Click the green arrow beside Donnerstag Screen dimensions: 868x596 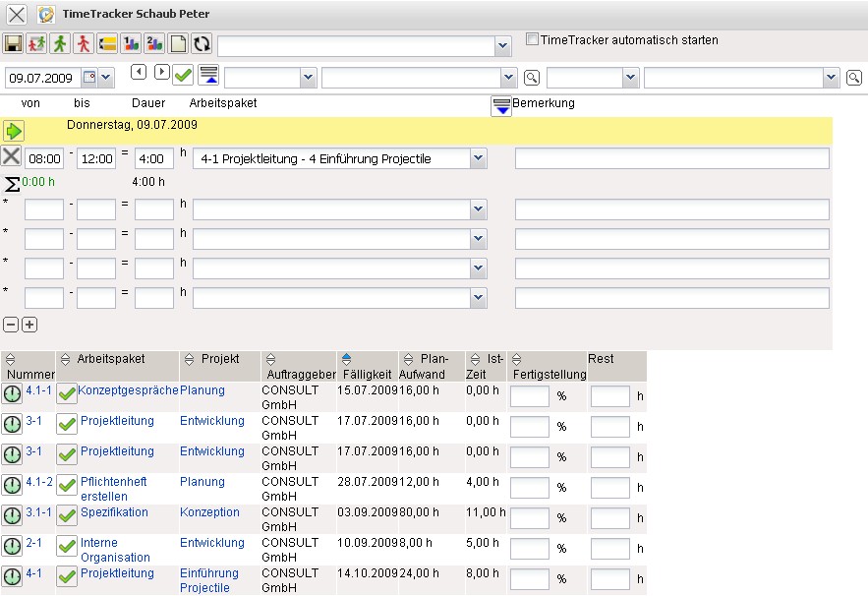click(x=13, y=131)
